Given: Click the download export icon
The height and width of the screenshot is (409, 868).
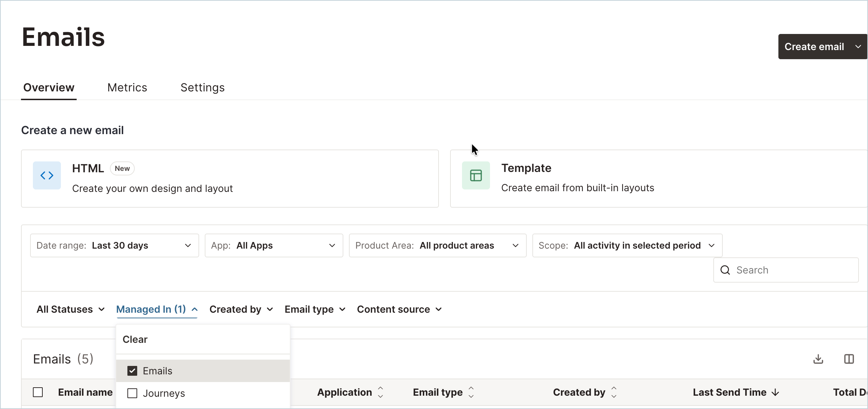Looking at the screenshot, I should click(x=818, y=359).
